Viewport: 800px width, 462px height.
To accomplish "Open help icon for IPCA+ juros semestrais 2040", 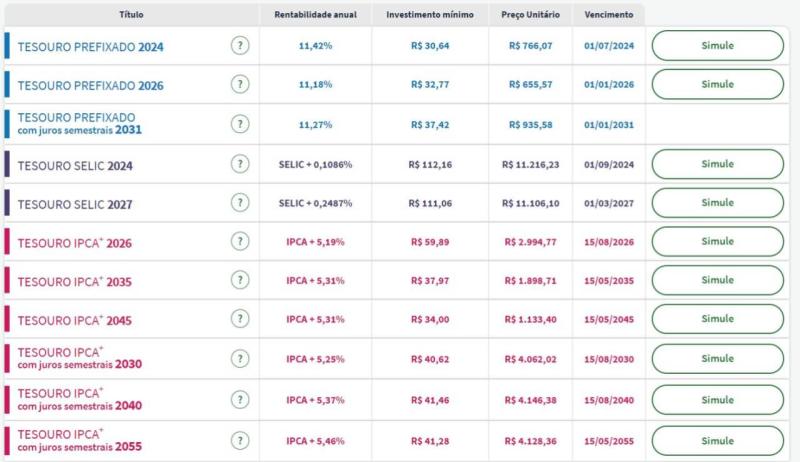I will click(240, 400).
